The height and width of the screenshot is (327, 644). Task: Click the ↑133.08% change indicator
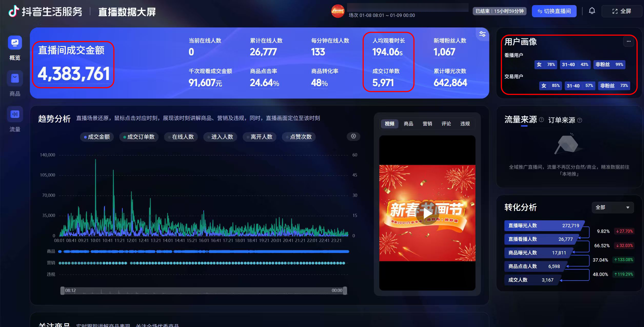point(623,260)
